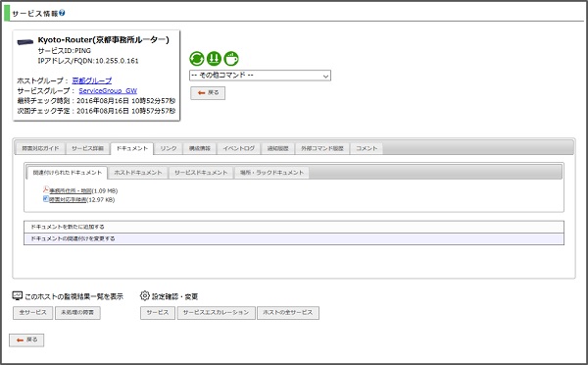The image size is (588, 365).
Task: Click the green coffee cup icon
Action: 231,59
